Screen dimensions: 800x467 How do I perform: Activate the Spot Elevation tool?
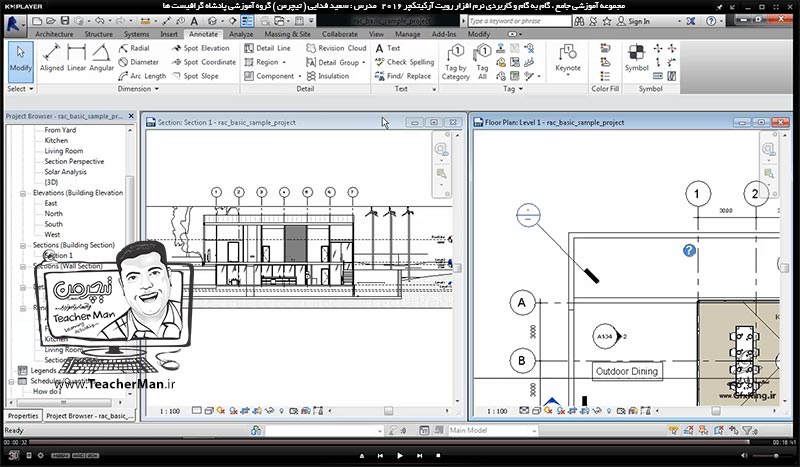click(201, 48)
